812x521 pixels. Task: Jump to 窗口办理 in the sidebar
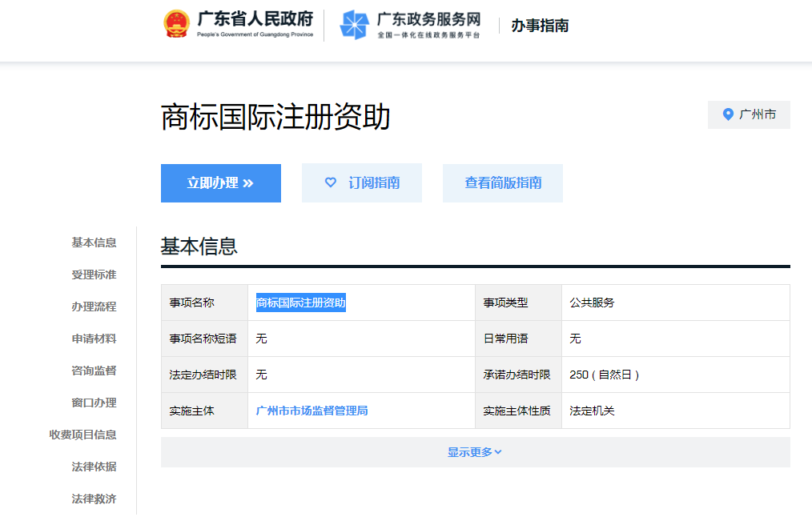pos(94,403)
